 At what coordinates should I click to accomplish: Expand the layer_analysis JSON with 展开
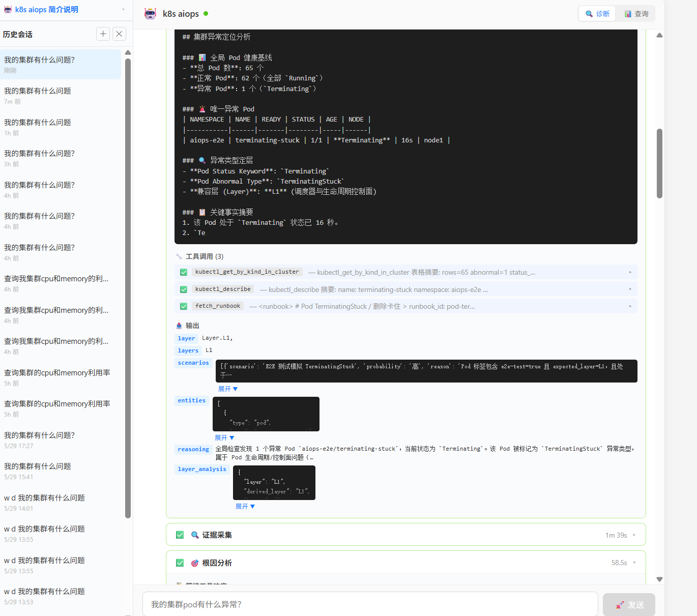(245, 506)
